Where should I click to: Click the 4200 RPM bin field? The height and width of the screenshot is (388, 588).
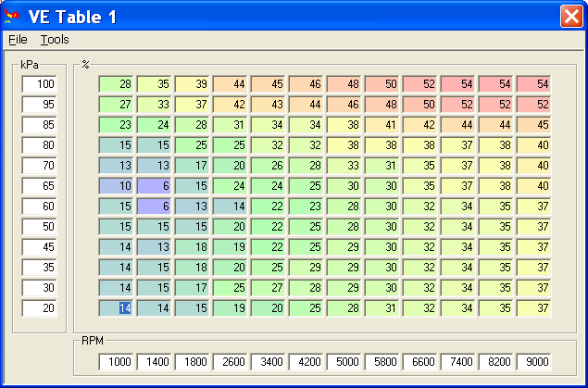(307, 362)
